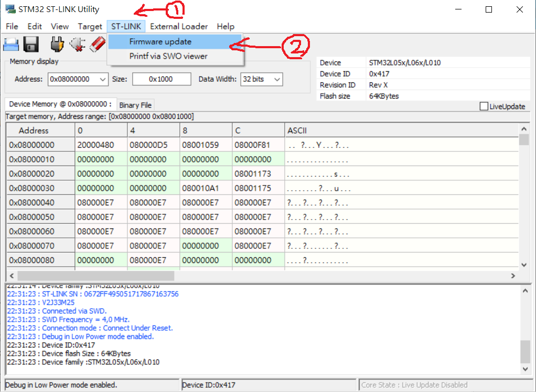
Task: Click the ST-LINK Utility title bar app icon
Action: (x=10, y=9)
